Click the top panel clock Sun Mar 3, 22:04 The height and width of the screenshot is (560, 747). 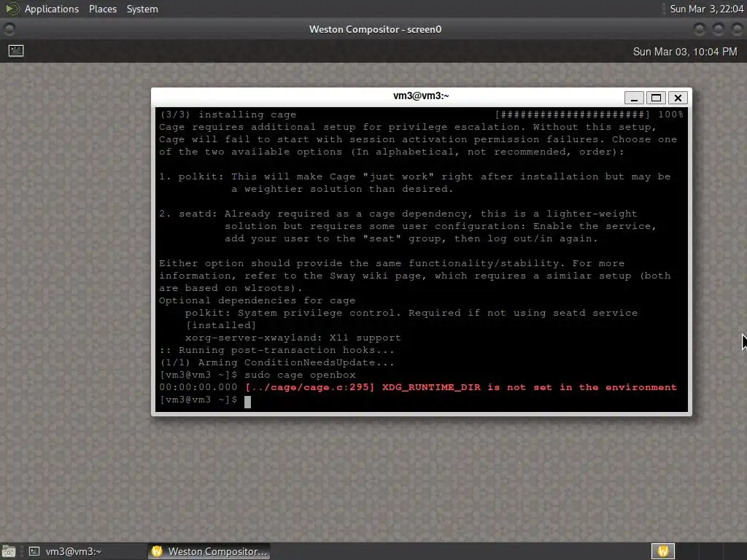click(x=706, y=9)
